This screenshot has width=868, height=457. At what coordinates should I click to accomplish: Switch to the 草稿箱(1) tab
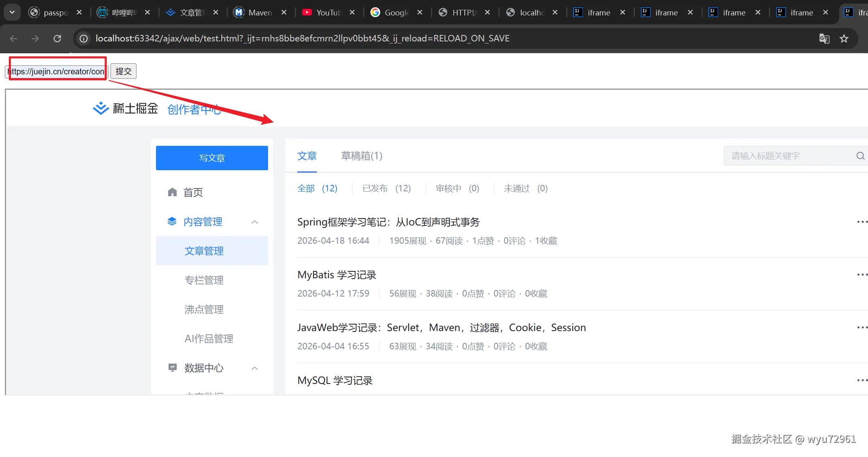(361, 156)
